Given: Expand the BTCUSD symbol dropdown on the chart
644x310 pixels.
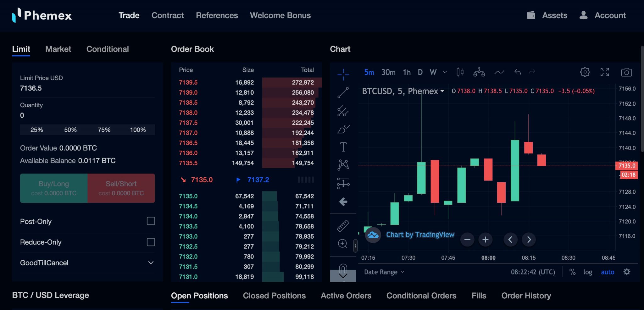Looking at the screenshot, I should coord(442,91).
